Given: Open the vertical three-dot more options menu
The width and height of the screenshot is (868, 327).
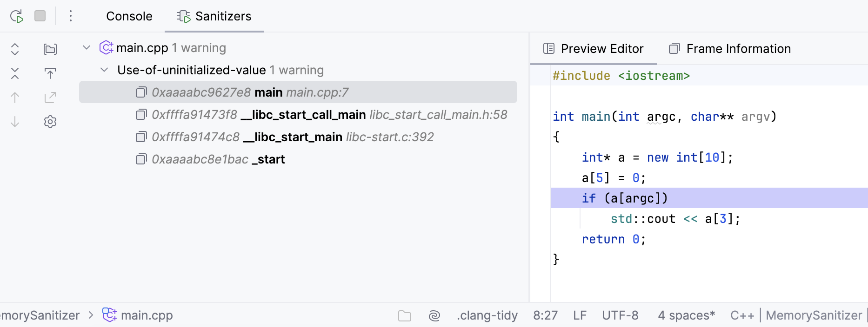Looking at the screenshot, I should pos(71,16).
